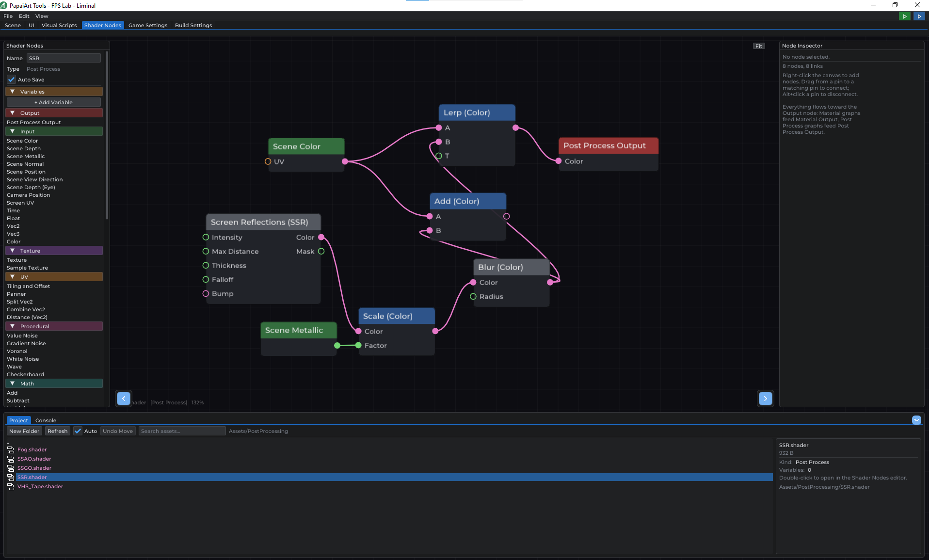The image size is (929, 560).
Task: Click the Refresh button
Action: [x=58, y=431]
